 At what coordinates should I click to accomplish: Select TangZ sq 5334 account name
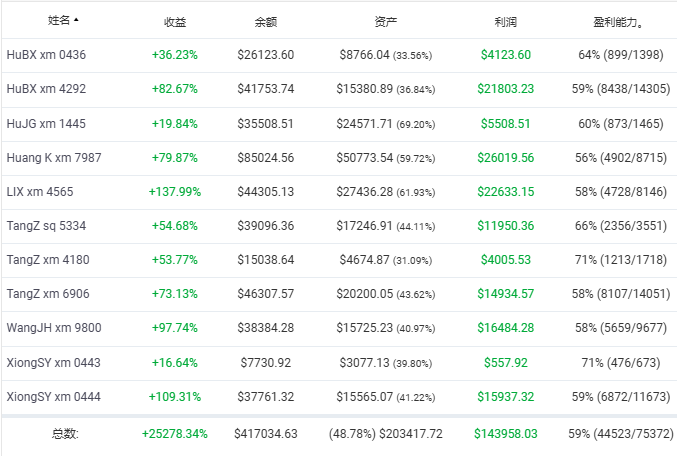(46, 226)
